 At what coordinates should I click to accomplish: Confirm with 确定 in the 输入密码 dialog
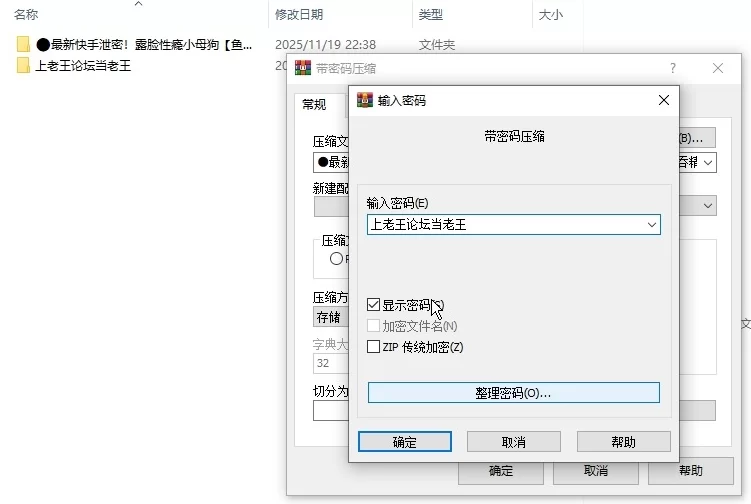[405, 442]
